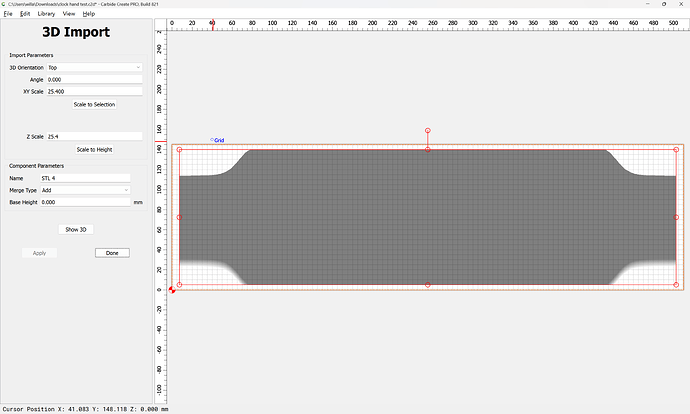The height and width of the screenshot is (414, 690).
Task: Click the bottom-right corner resize handle
Action: (676, 285)
